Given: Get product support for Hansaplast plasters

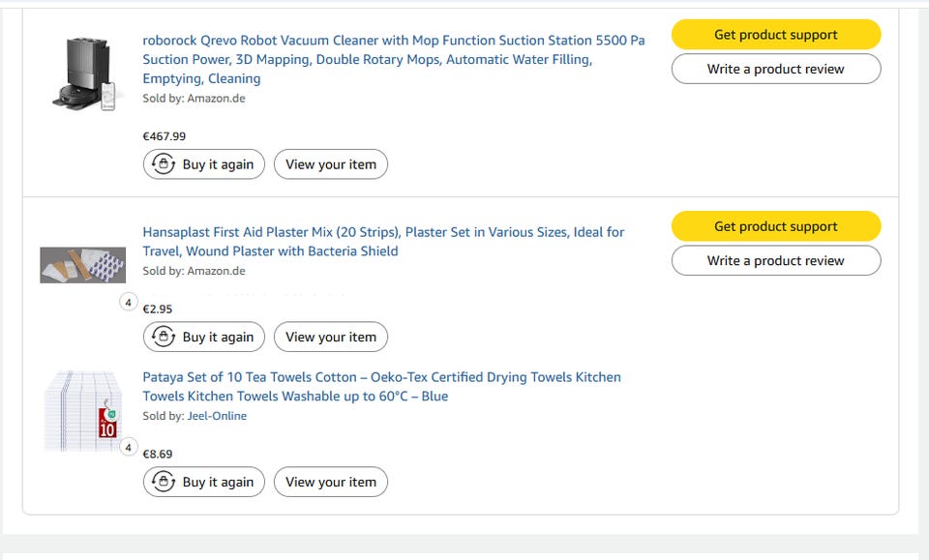Looking at the screenshot, I should pyautogui.click(x=776, y=226).
